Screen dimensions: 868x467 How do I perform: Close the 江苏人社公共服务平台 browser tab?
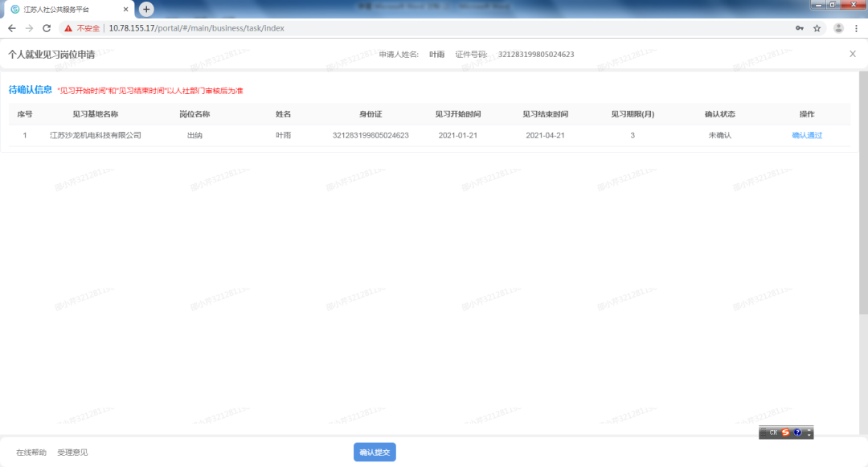(x=125, y=10)
